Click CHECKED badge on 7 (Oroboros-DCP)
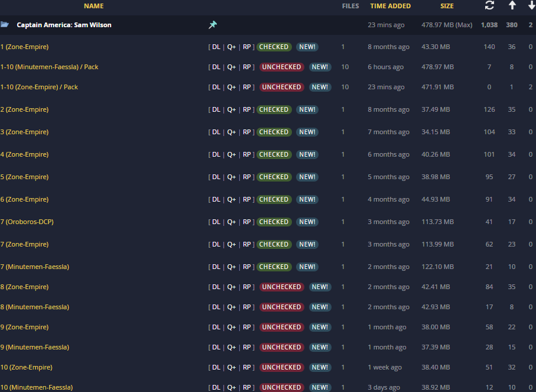 tap(274, 222)
